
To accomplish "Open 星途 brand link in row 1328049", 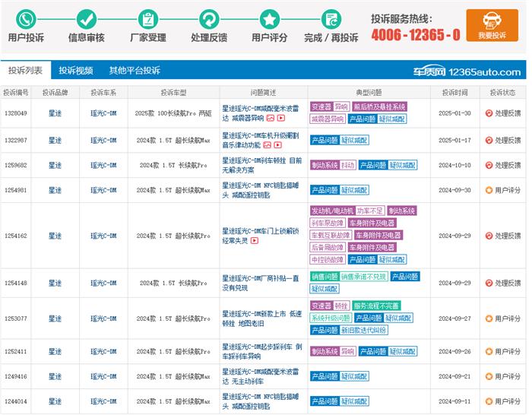I will pos(55,113).
